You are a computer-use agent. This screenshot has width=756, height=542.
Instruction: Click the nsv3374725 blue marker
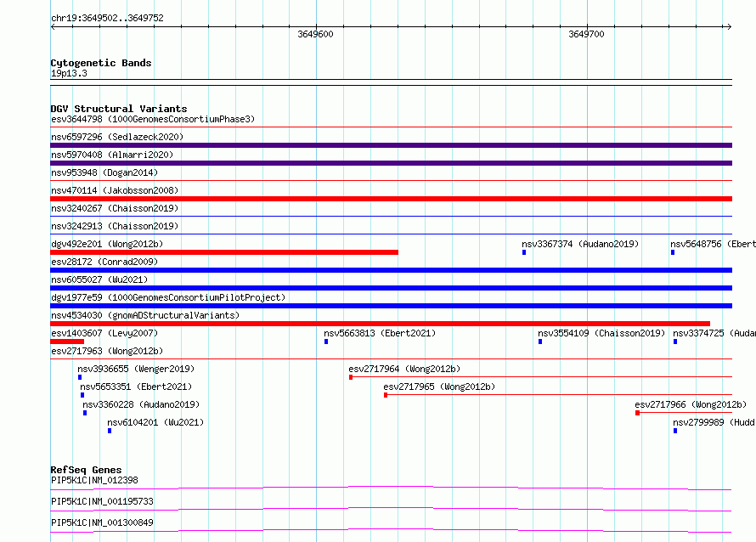(x=675, y=342)
